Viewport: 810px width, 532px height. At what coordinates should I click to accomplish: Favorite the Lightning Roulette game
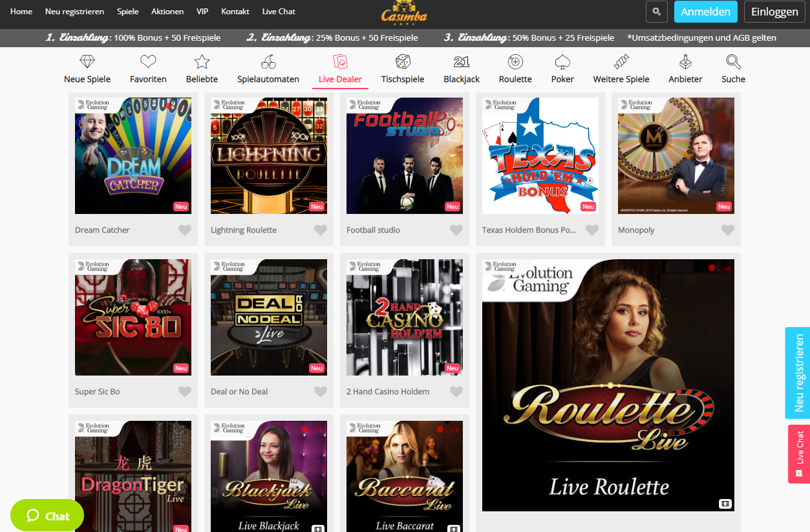pos(321,230)
